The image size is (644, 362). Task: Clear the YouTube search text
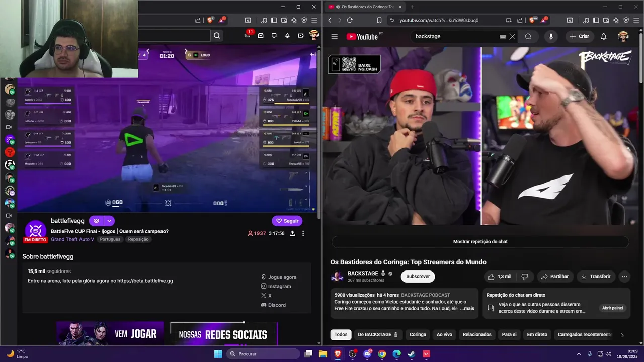point(512,36)
